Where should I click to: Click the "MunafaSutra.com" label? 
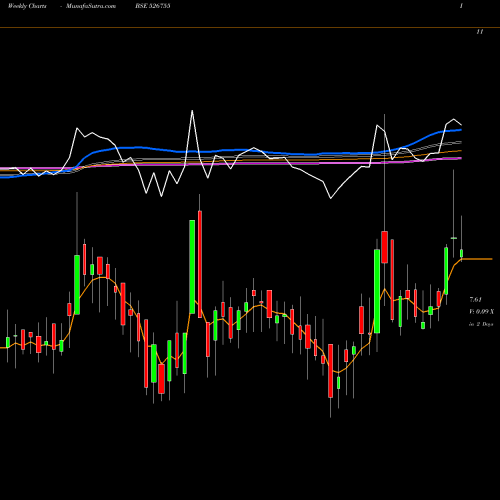click(x=91, y=6)
